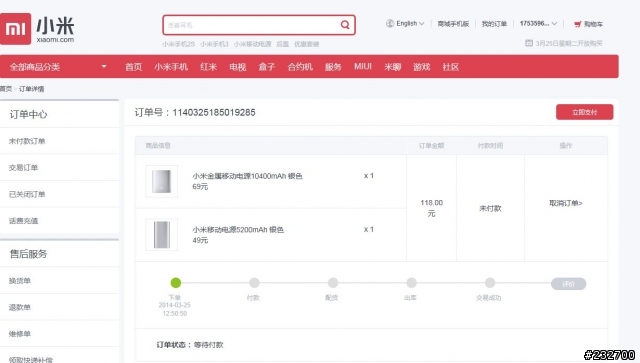Click 后盖 hot search link

tap(282, 44)
